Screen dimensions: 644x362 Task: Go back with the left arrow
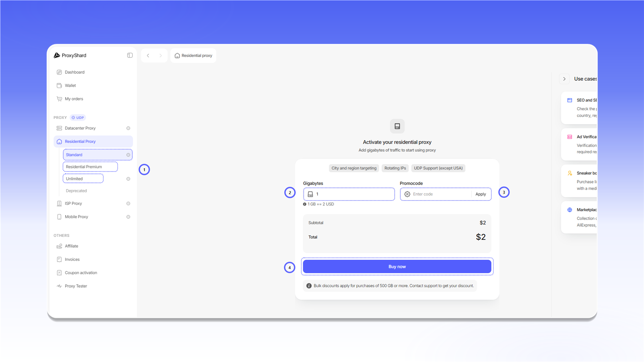click(148, 56)
